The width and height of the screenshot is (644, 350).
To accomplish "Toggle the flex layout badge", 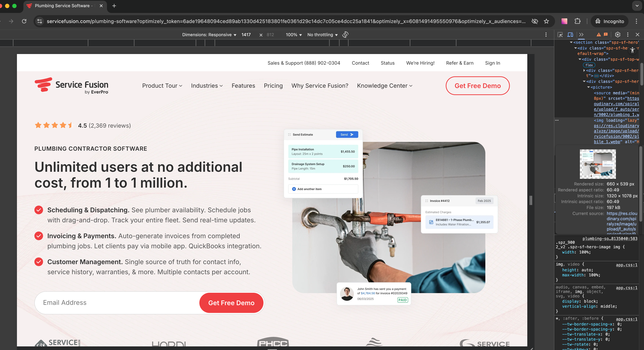I will (x=589, y=65).
